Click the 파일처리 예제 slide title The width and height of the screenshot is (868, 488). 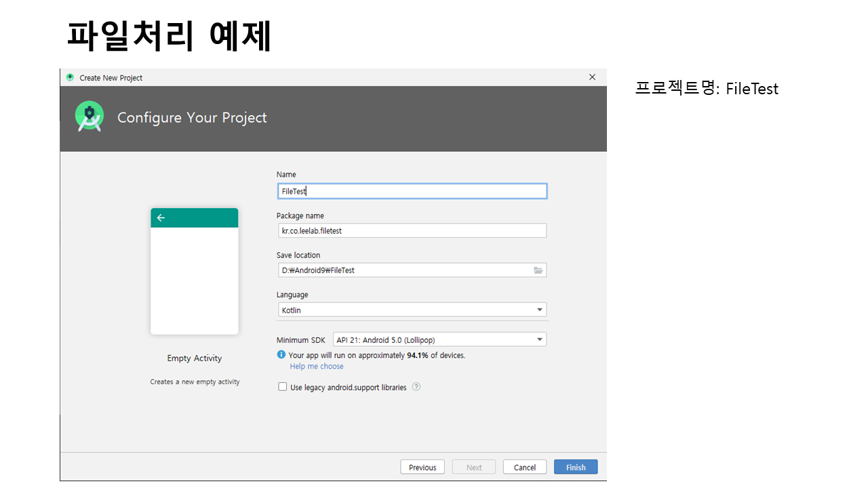tap(170, 36)
